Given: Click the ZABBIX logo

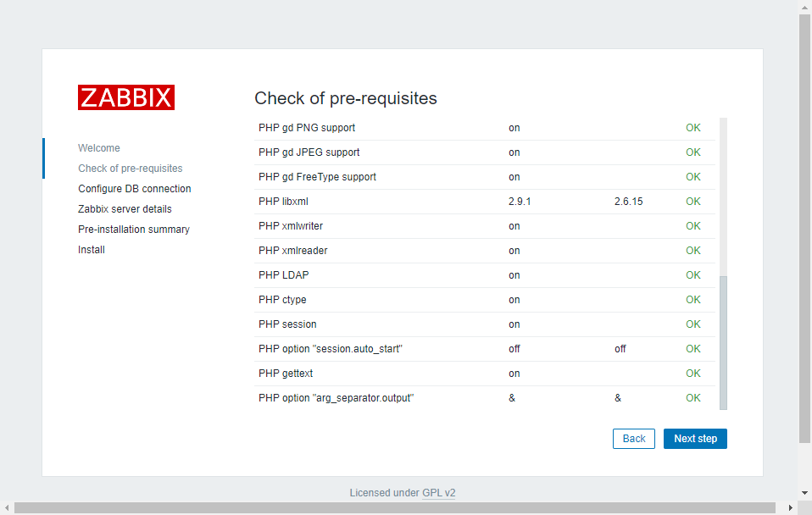Looking at the screenshot, I should 126,97.
